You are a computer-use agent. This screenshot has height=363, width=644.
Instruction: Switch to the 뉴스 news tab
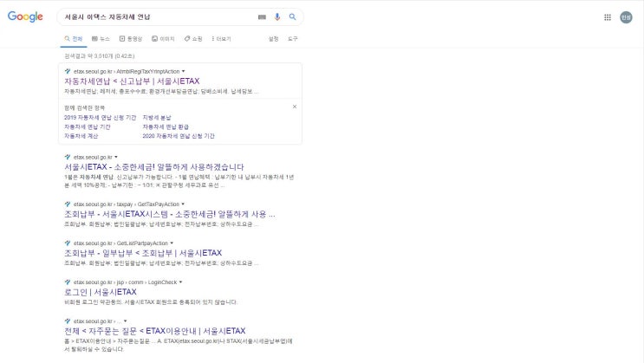pyautogui.click(x=101, y=39)
